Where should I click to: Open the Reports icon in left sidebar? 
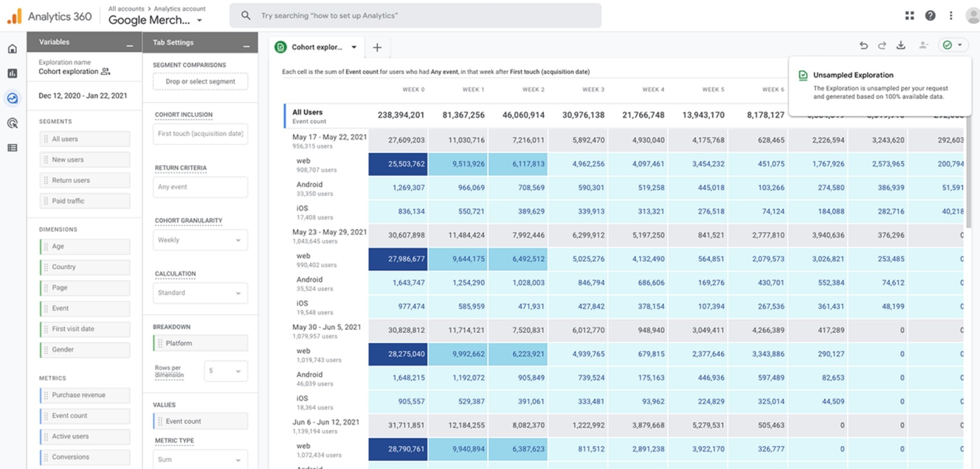coord(12,73)
